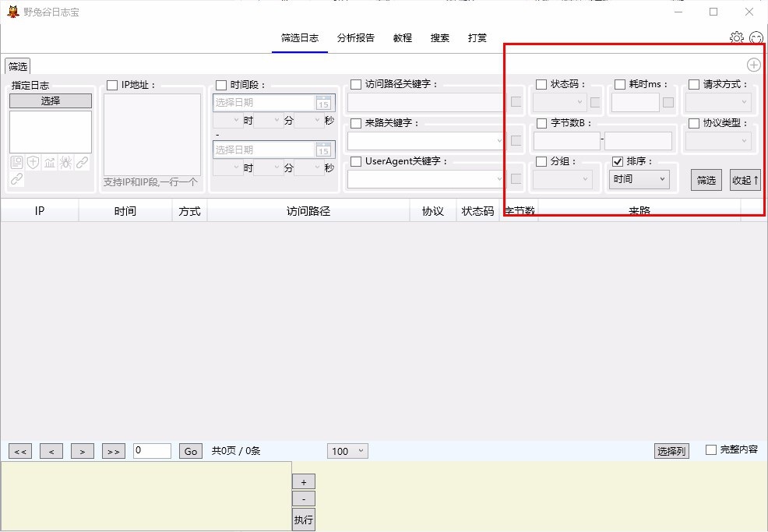Click the bar chart icon under log list
768x532 pixels.
click(x=50, y=163)
